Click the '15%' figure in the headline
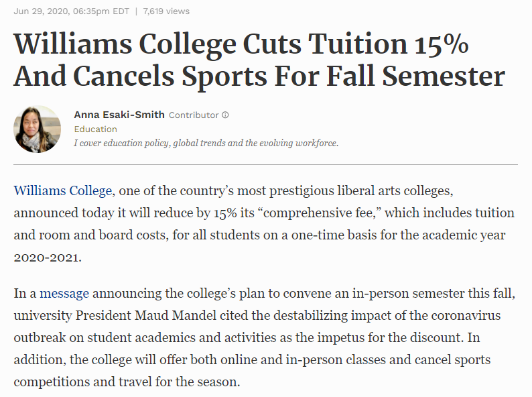The image size is (532, 397). coord(440,44)
